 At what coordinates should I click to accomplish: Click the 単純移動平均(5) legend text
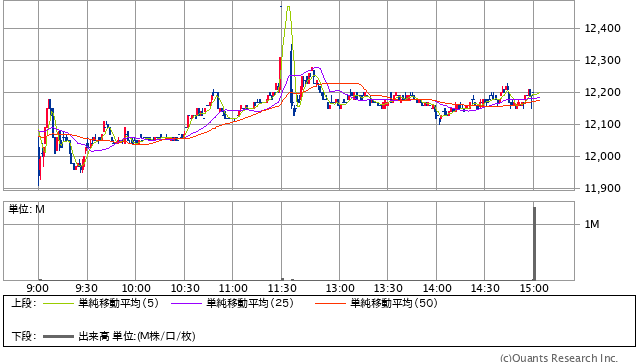118,303
